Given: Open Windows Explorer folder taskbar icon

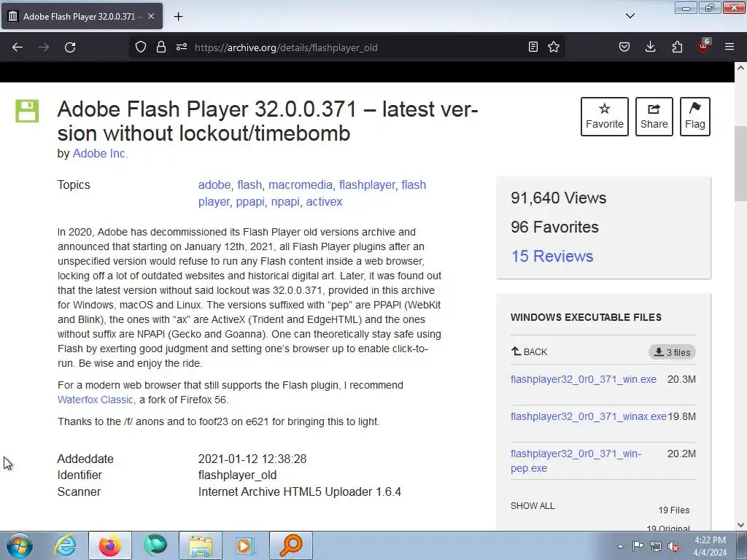Looking at the screenshot, I should [201, 545].
